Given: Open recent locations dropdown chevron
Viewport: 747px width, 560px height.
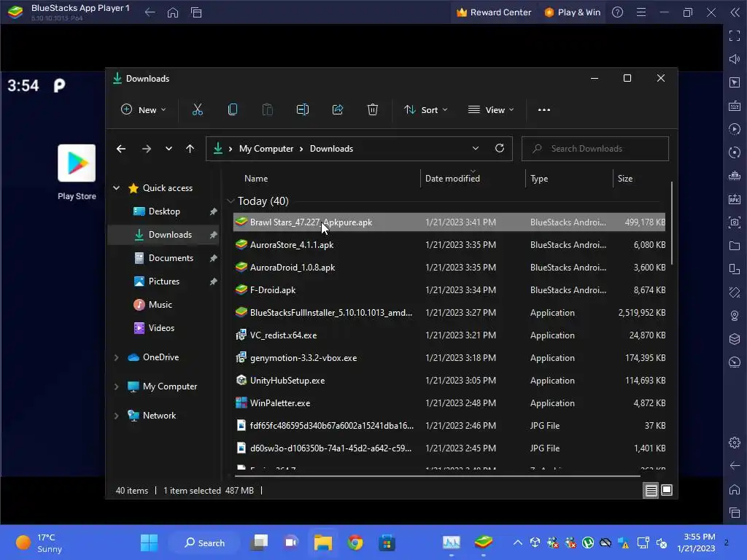Looking at the screenshot, I should tap(169, 149).
